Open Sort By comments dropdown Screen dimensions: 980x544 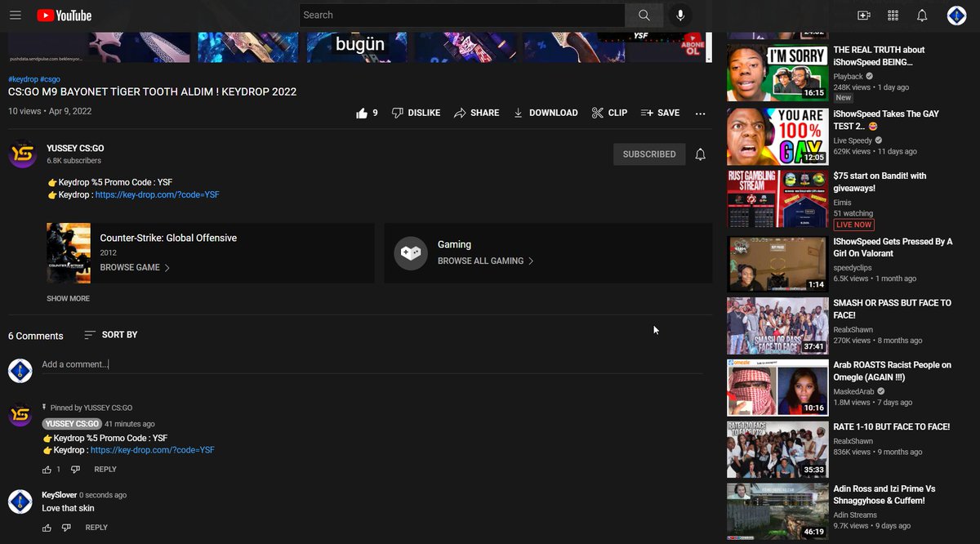(111, 335)
